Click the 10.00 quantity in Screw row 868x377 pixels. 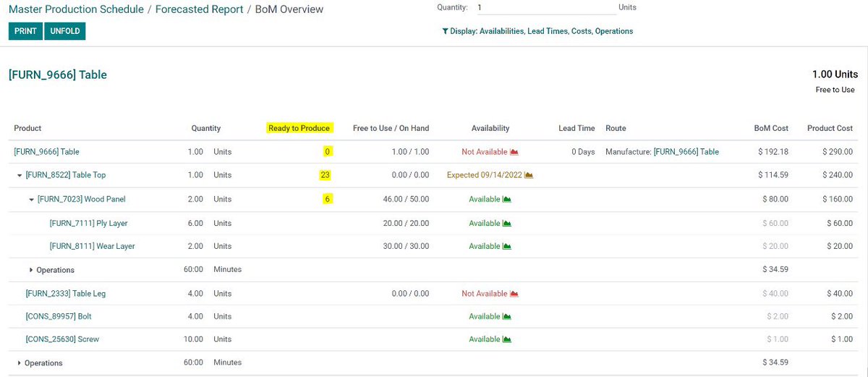pyautogui.click(x=193, y=339)
